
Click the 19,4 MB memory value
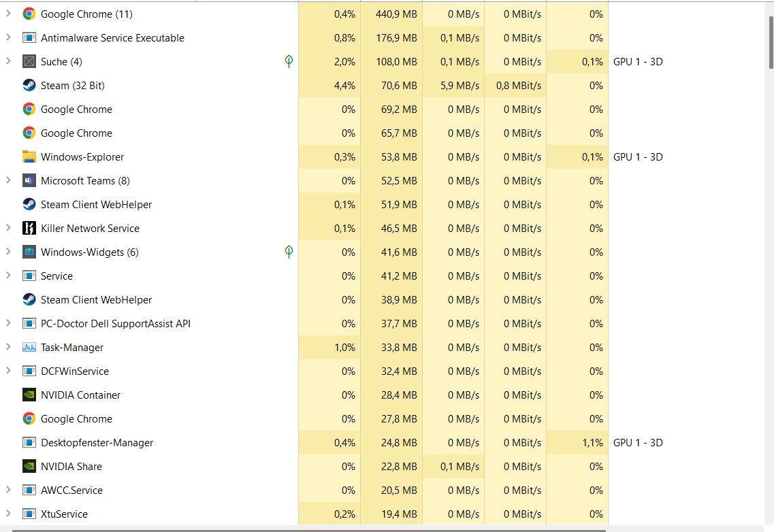click(399, 514)
